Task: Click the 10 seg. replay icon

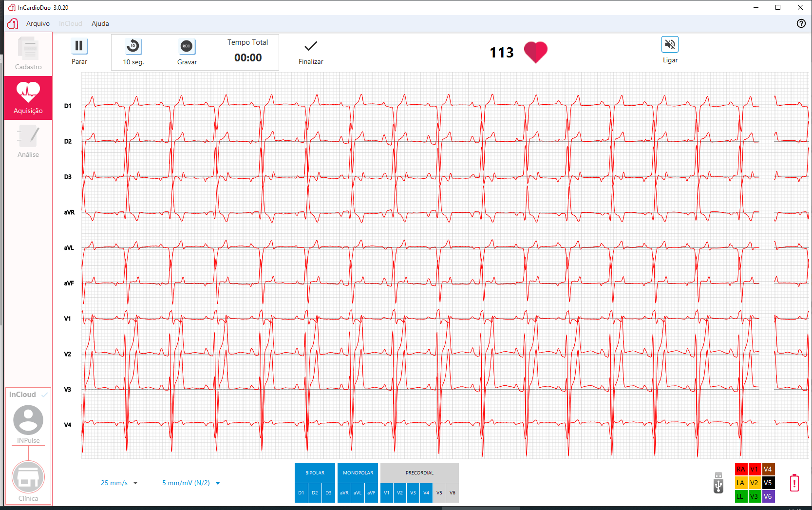Action: point(133,46)
